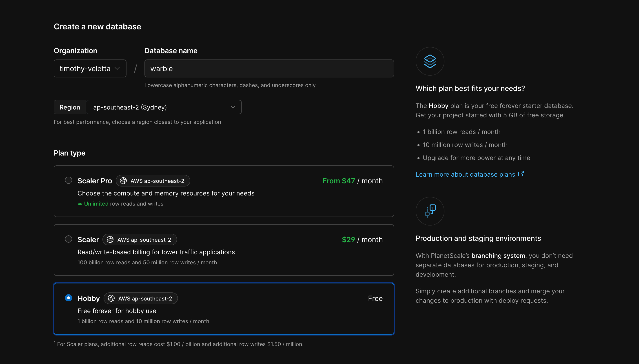The height and width of the screenshot is (364, 639).
Task: Click the 'Organization' field label
Action: pos(75,51)
